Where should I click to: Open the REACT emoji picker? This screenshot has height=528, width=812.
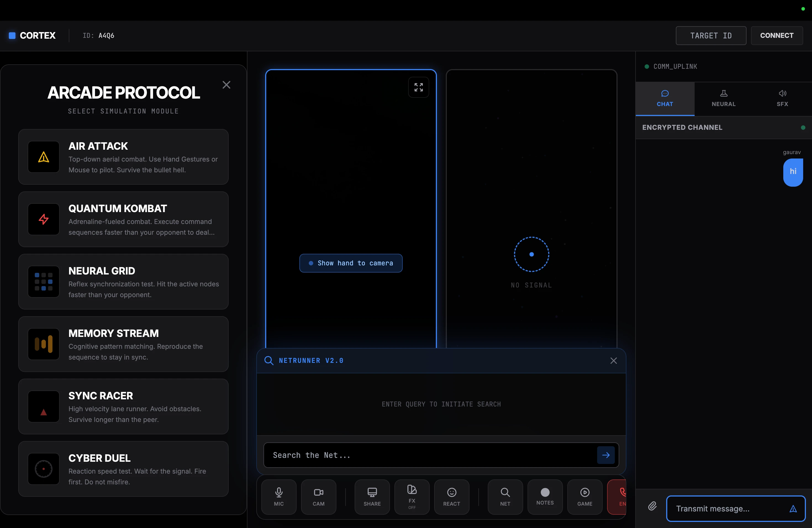451,497
